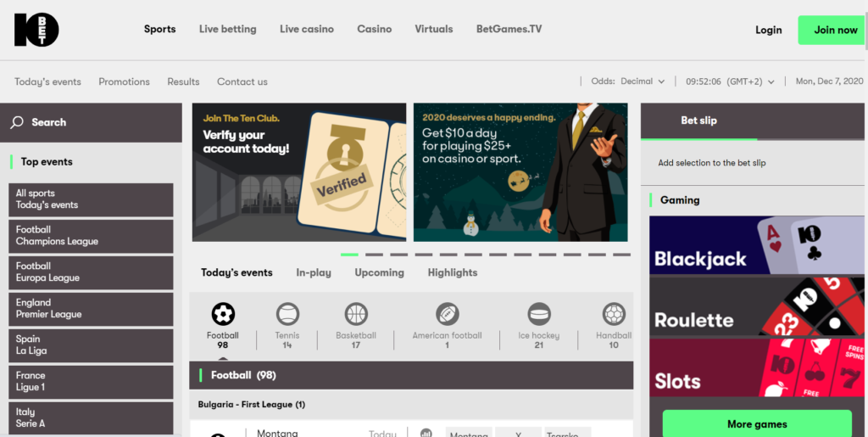
Task: Open the Get $10 a day banner
Action: tap(520, 172)
